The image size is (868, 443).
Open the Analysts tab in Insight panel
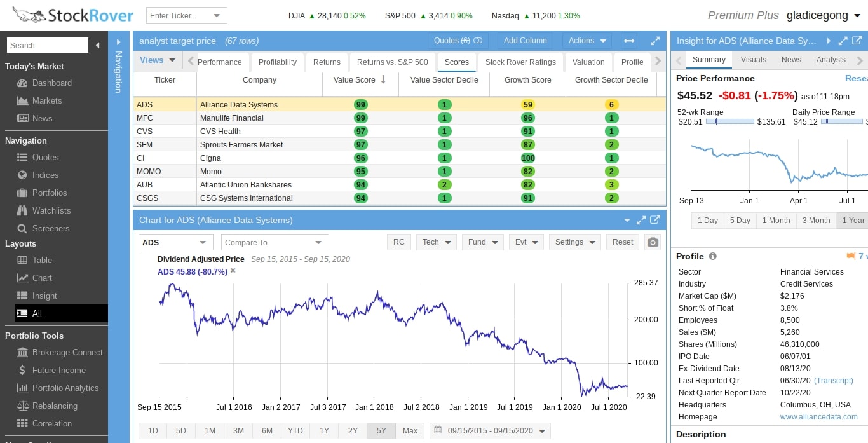pos(831,60)
